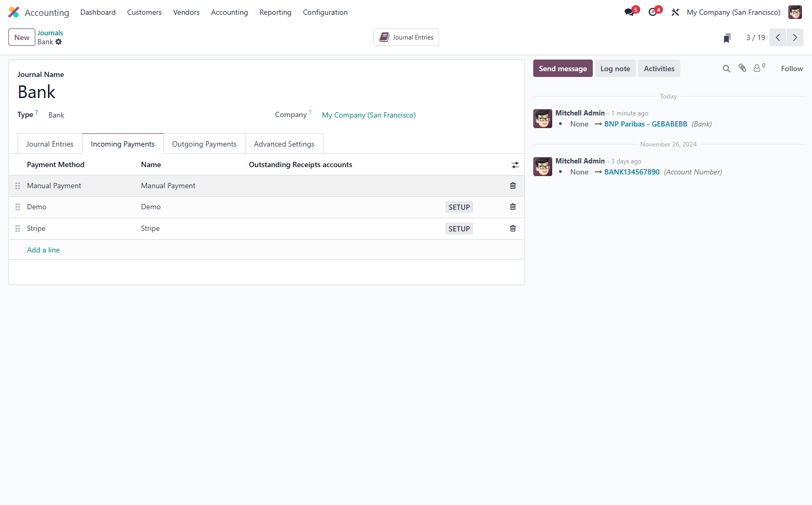Go to the Dashboard menu item
Image resolution: width=812 pixels, height=505 pixels.
pyautogui.click(x=98, y=12)
